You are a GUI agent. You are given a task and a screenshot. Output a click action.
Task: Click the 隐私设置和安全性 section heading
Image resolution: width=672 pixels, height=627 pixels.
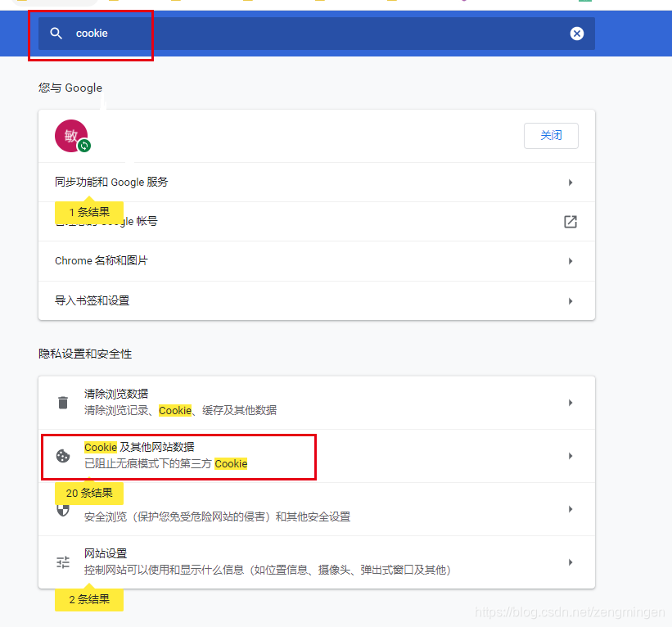[85, 354]
